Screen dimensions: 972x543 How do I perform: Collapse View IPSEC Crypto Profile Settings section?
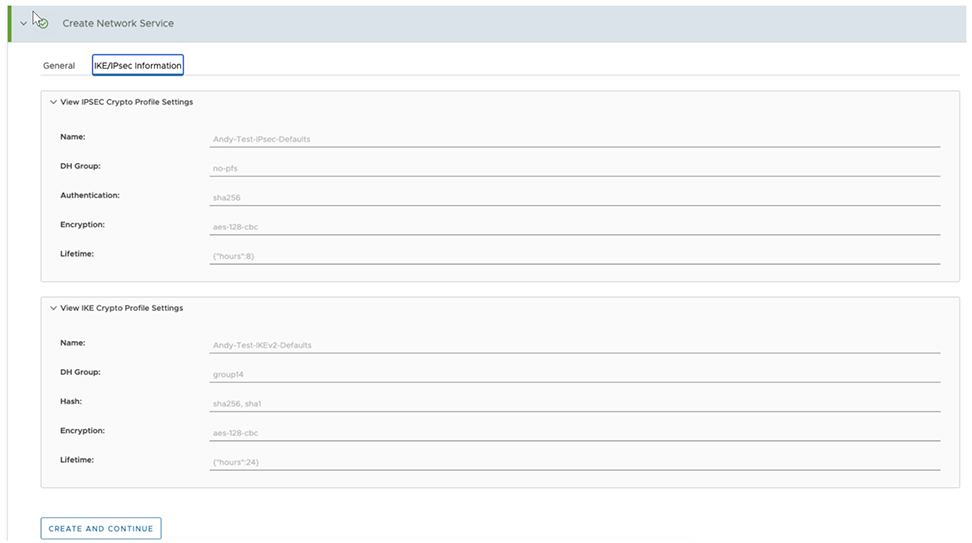coord(54,102)
